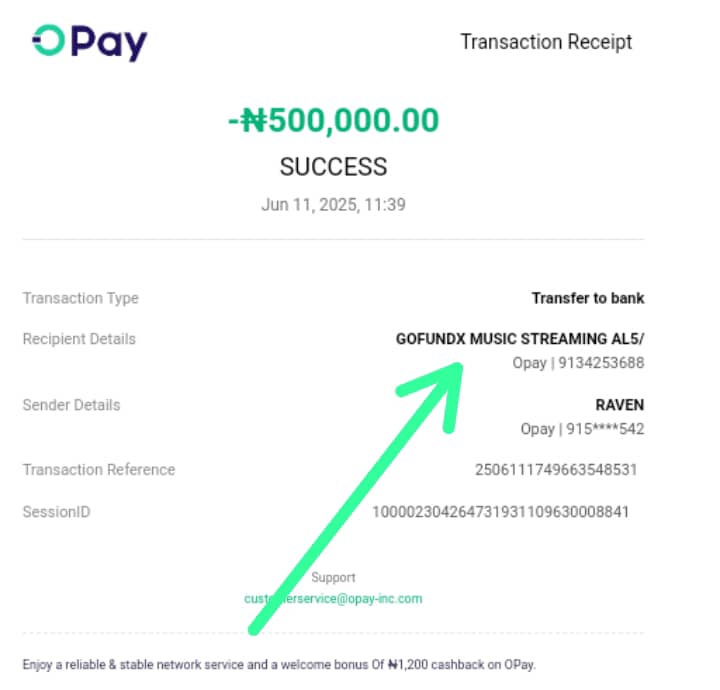Select transaction reference number 250611174966354​8531
The image size is (720, 690).
tap(556, 470)
